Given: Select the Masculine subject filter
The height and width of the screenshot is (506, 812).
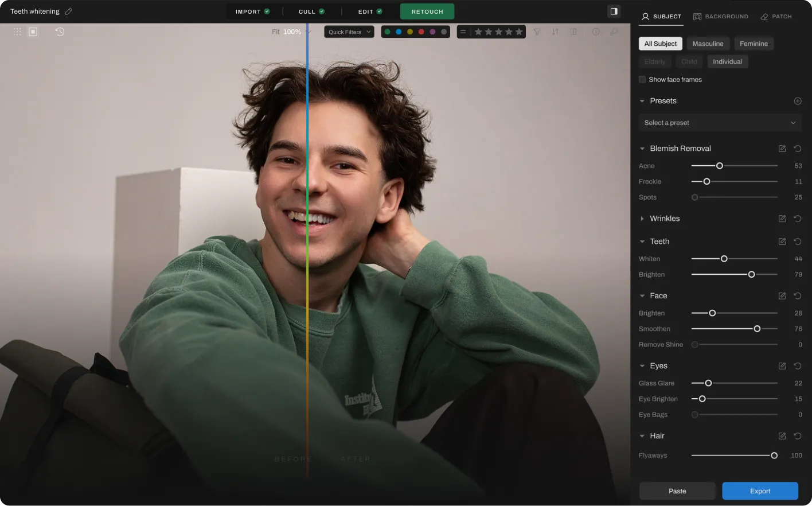Looking at the screenshot, I should (708, 44).
